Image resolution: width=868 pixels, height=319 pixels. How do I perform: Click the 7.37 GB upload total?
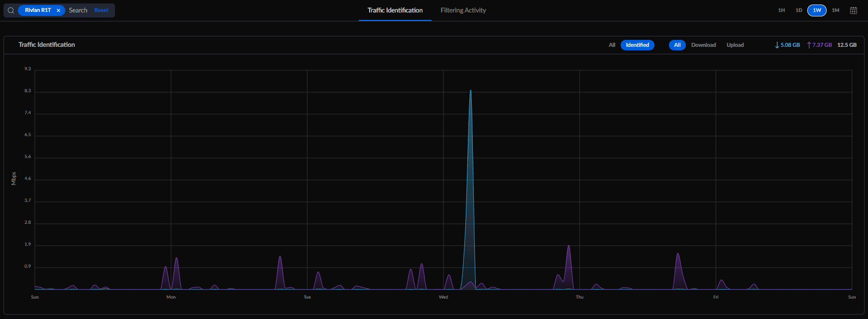click(819, 45)
